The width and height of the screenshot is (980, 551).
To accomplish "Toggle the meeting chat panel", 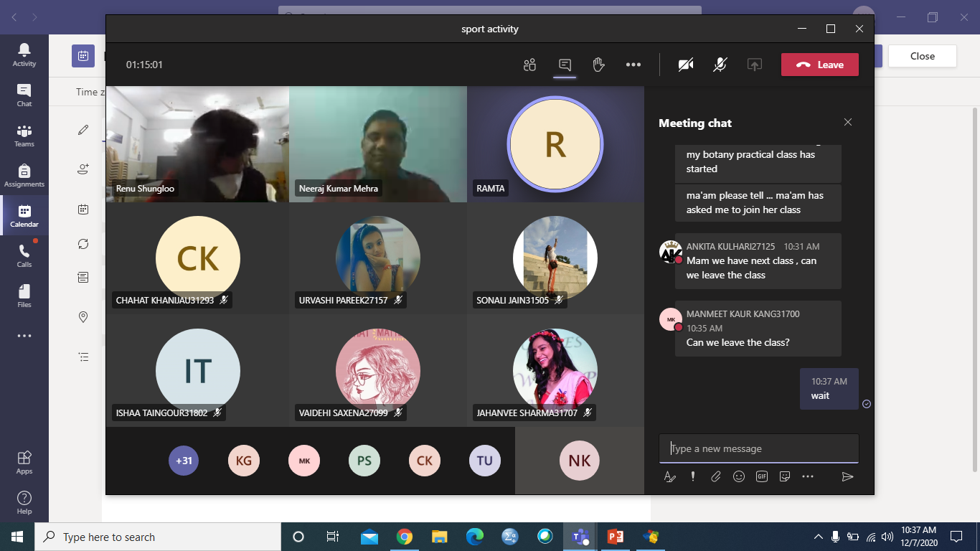I will (x=565, y=65).
